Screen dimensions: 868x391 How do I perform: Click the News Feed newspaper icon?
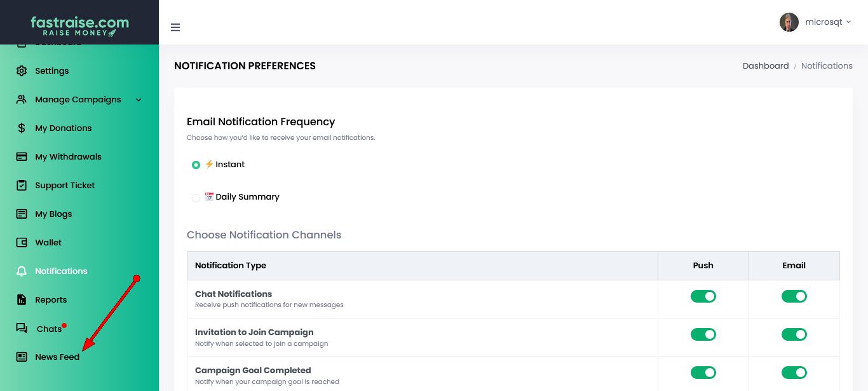[x=22, y=357]
